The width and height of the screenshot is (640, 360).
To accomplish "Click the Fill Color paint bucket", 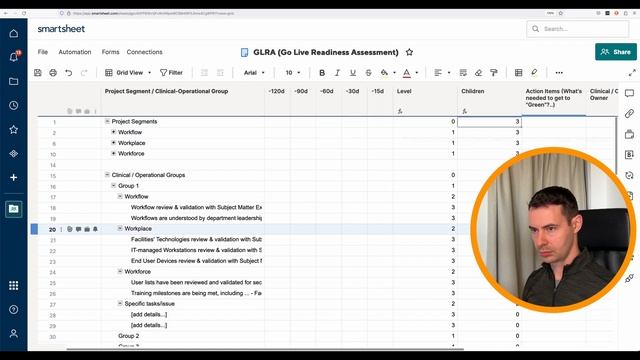I will click(384, 73).
